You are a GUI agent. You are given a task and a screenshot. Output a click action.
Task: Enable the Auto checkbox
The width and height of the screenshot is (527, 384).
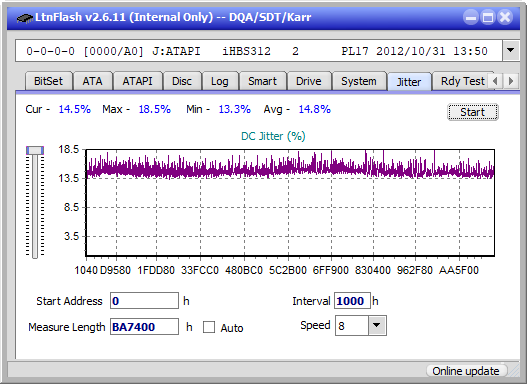(209, 327)
